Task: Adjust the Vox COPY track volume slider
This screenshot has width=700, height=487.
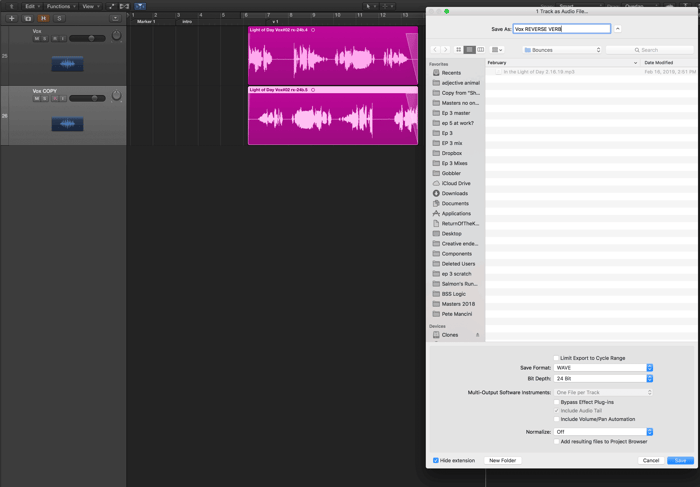Action: (87, 99)
